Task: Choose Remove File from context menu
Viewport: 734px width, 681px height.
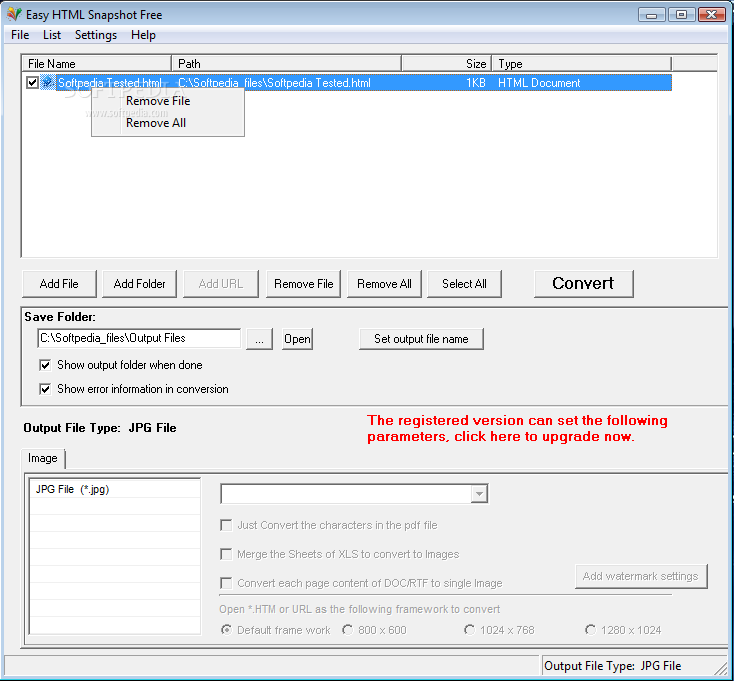Action: 168,101
